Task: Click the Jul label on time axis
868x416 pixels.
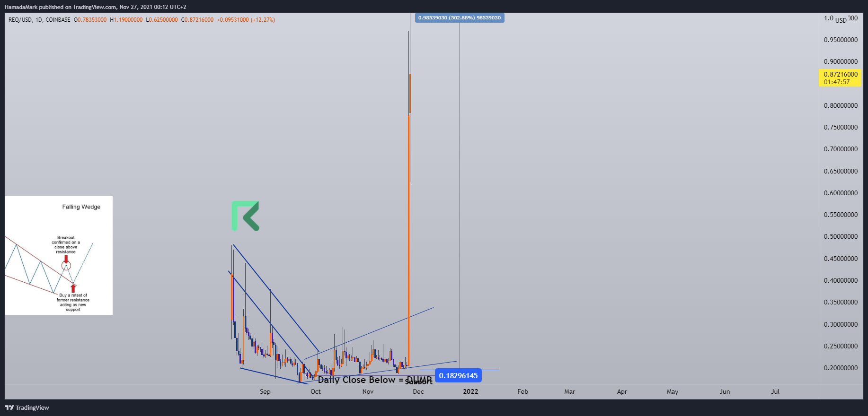Action: (x=775, y=391)
